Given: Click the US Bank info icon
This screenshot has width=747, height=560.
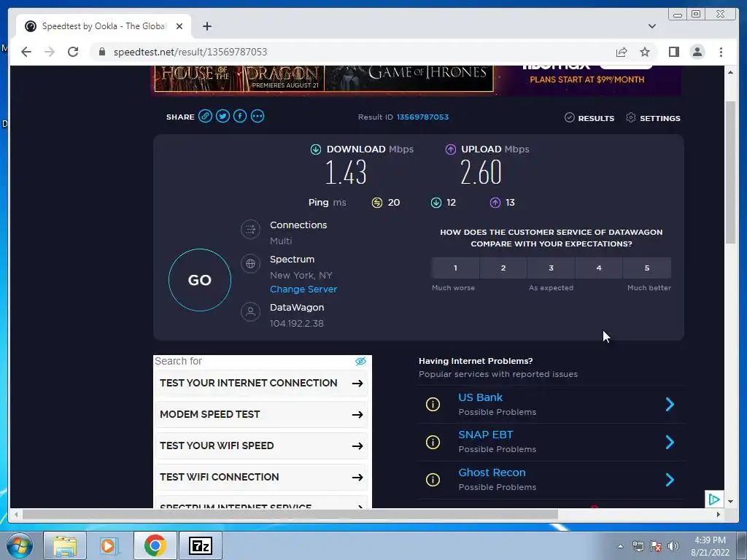Looking at the screenshot, I should pos(433,404).
